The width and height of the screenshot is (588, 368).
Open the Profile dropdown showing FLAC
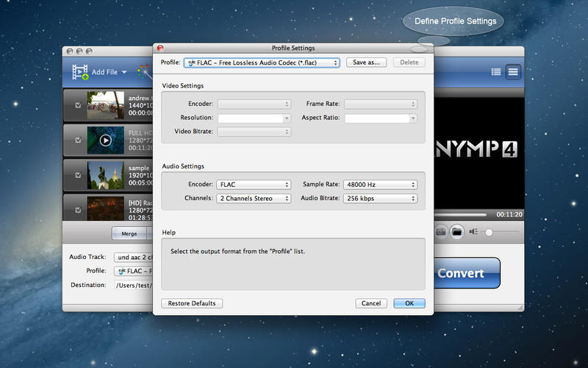[262, 63]
